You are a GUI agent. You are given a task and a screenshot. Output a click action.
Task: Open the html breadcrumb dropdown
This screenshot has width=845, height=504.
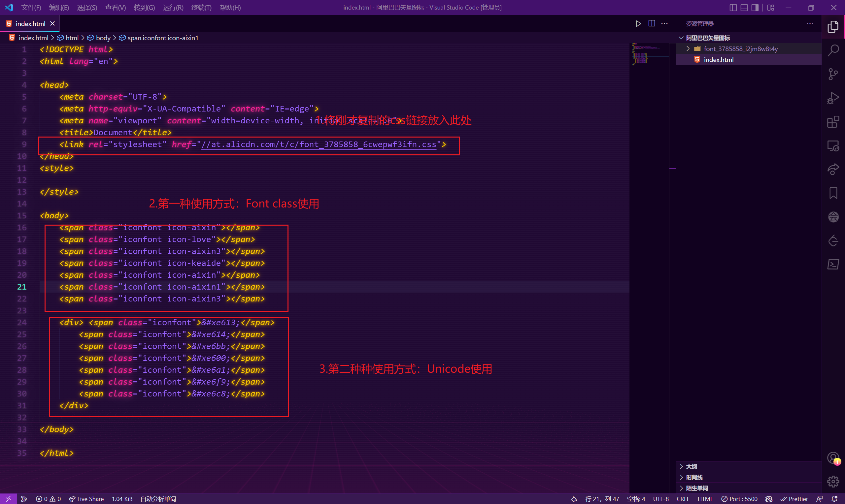coord(68,38)
